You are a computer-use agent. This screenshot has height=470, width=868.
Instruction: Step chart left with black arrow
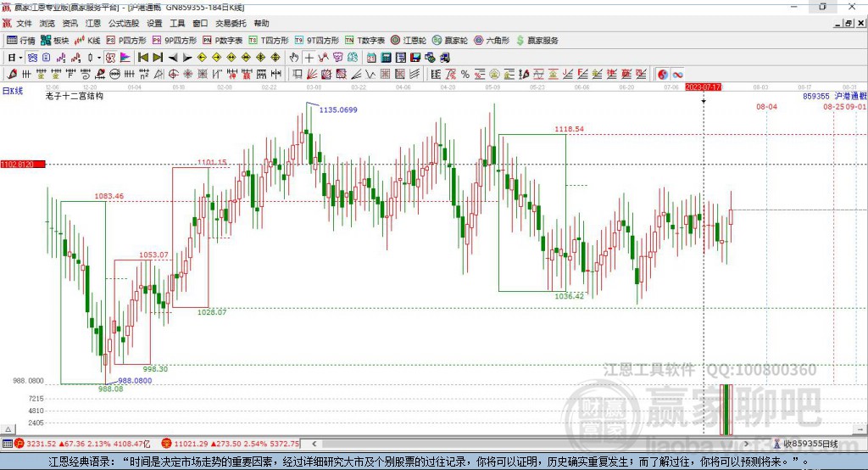(173, 58)
